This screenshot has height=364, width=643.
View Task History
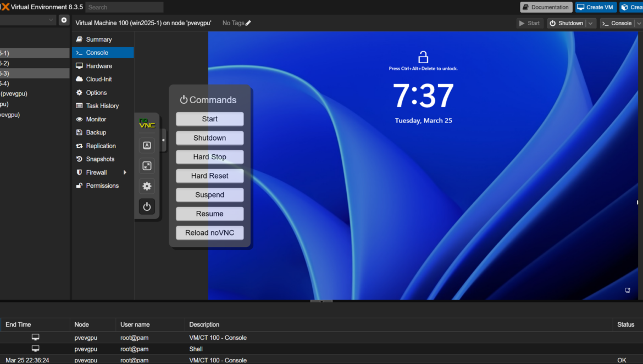(103, 106)
